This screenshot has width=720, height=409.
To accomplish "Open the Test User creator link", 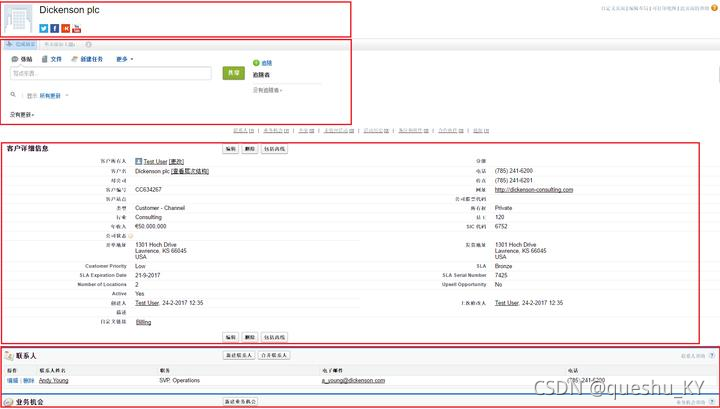I will [x=147, y=303].
